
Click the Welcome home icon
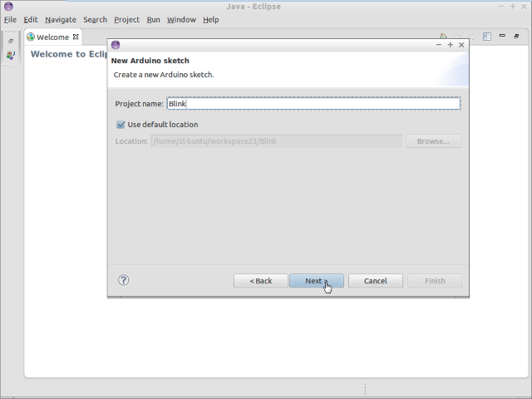(x=443, y=37)
